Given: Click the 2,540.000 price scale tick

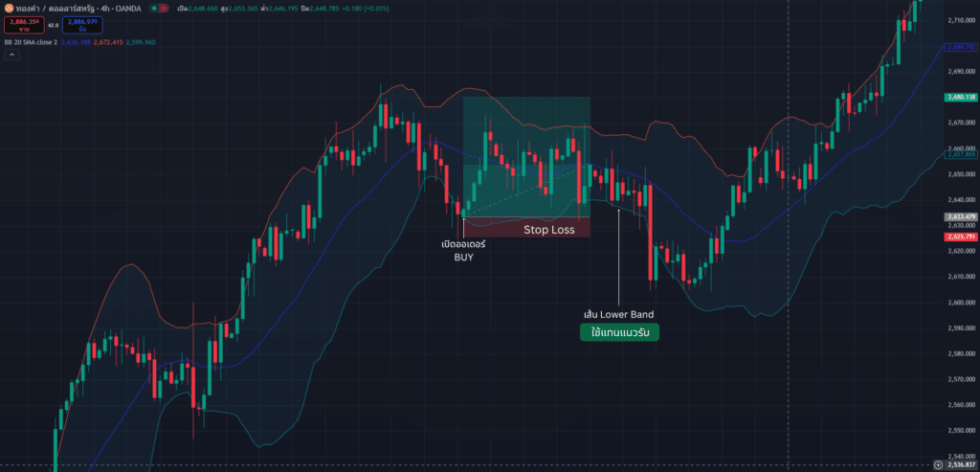Looking at the screenshot, I should coord(962,456).
